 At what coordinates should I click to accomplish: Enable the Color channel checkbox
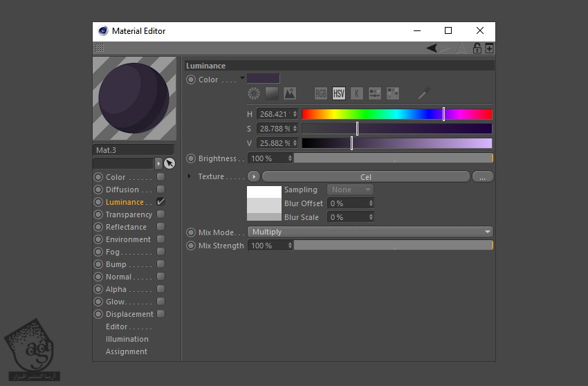pyautogui.click(x=160, y=177)
